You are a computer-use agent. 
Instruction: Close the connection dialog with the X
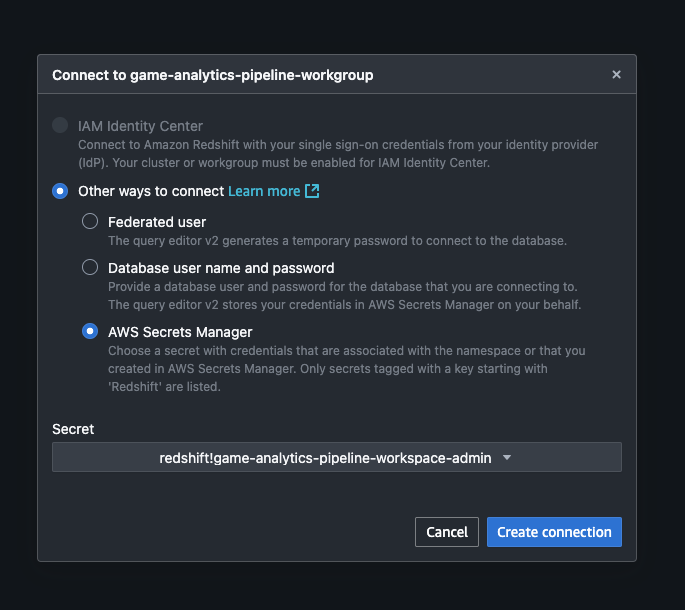point(616,75)
